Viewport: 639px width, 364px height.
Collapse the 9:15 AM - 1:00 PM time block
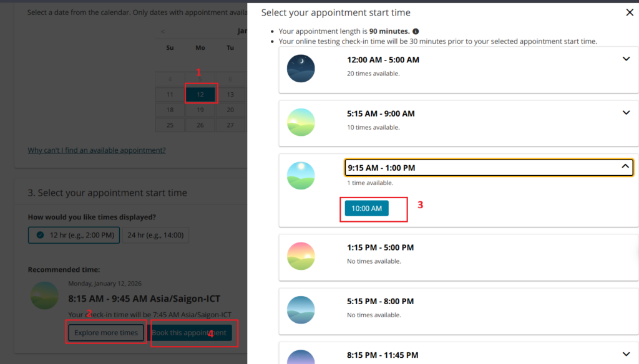tap(624, 167)
